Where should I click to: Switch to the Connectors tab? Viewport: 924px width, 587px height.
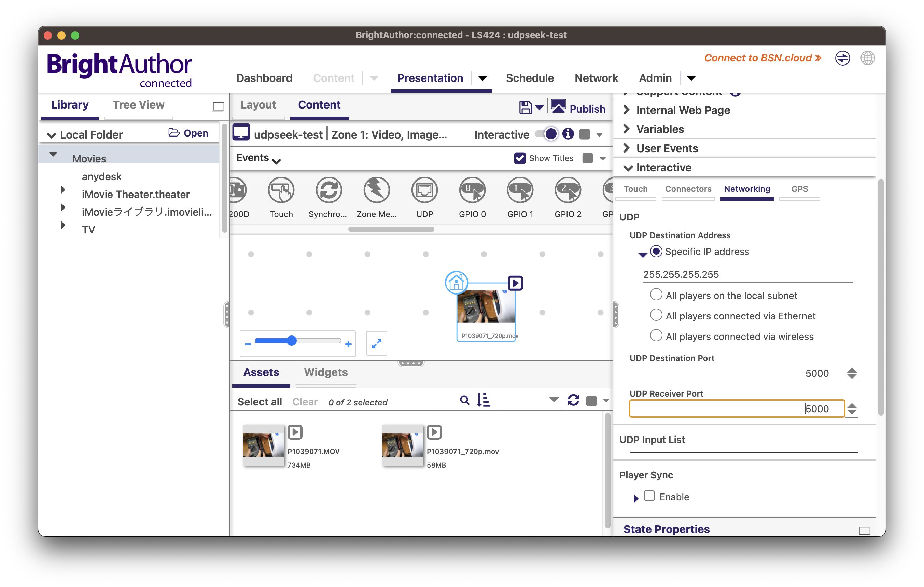pos(688,189)
